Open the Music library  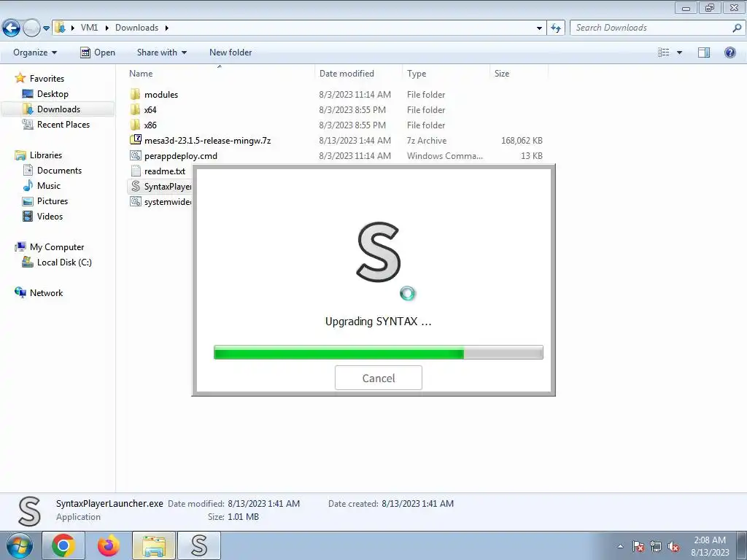coord(49,185)
